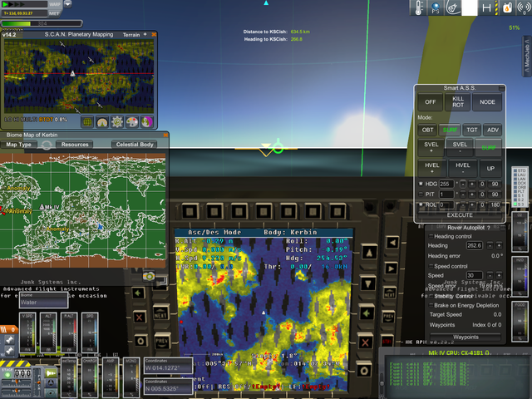532x399 pixels.
Task: Select OBT mode in Smart A.S.S.
Action: pos(427,130)
